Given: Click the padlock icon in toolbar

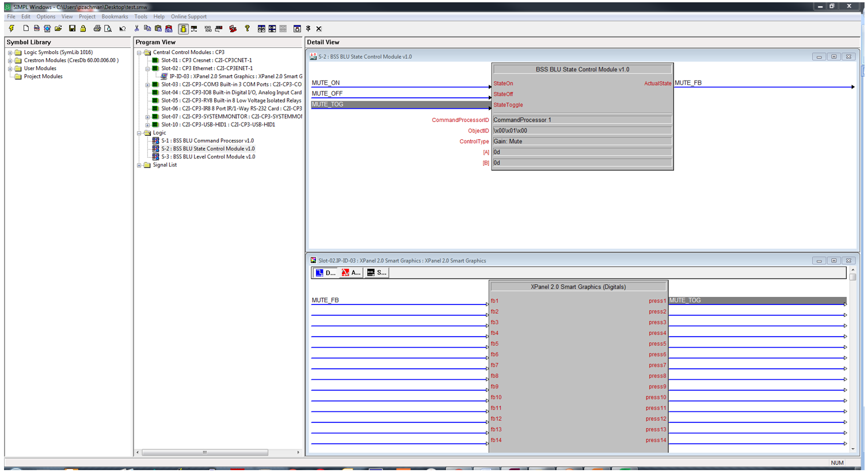Looking at the screenshot, I should [83, 28].
